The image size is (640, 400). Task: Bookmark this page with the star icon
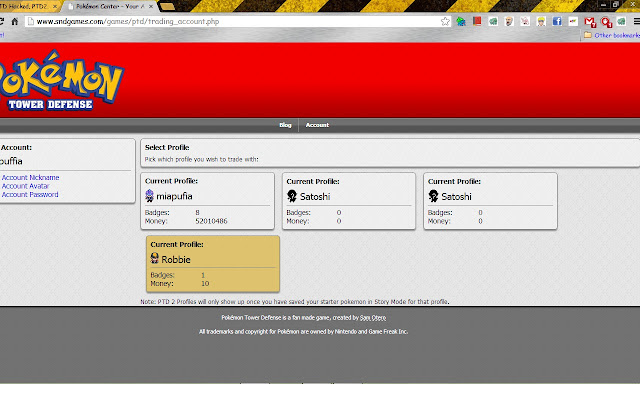445,21
